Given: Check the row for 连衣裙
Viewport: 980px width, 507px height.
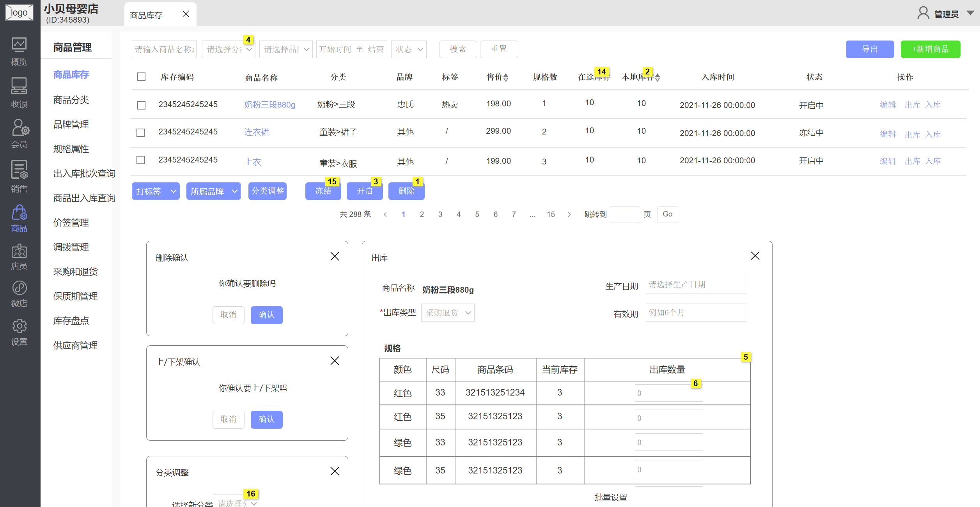Looking at the screenshot, I should (x=141, y=132).
